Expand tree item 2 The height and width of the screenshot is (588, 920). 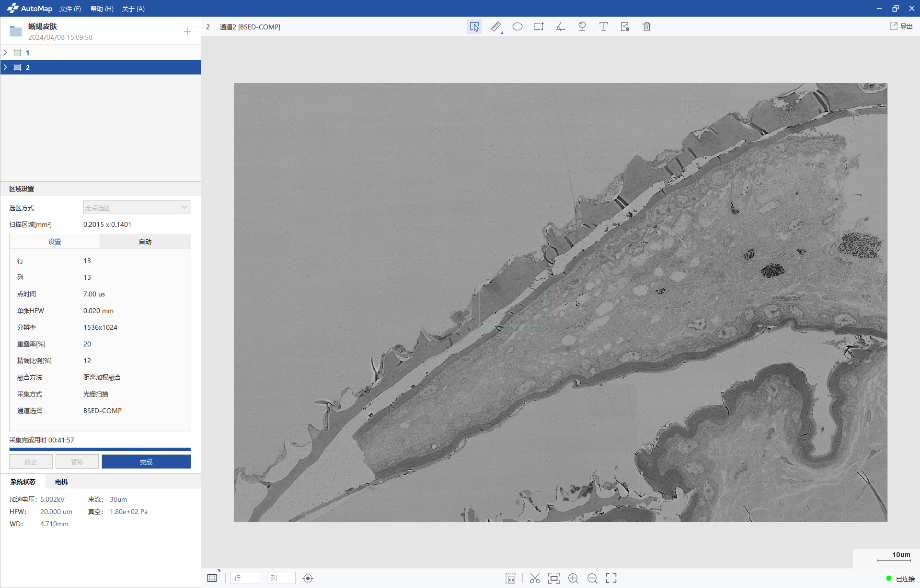point(6,67)
